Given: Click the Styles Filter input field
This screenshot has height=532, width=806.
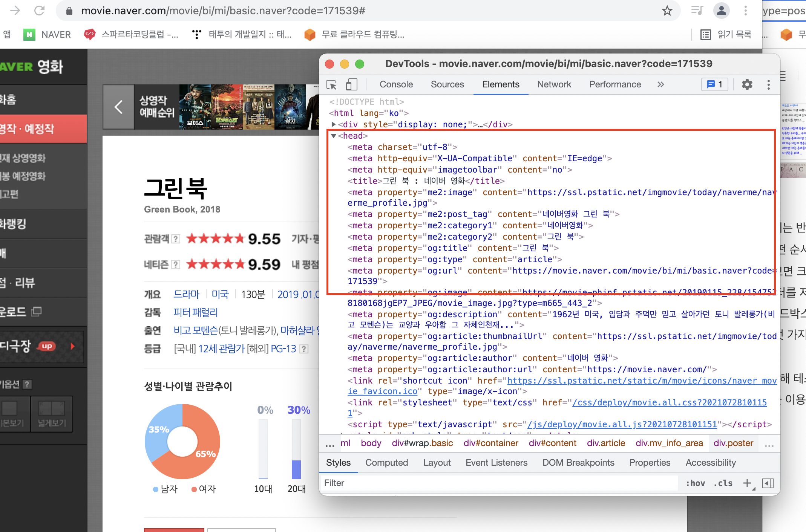Looking at the screenshot, I should click(x=498, y=483).
